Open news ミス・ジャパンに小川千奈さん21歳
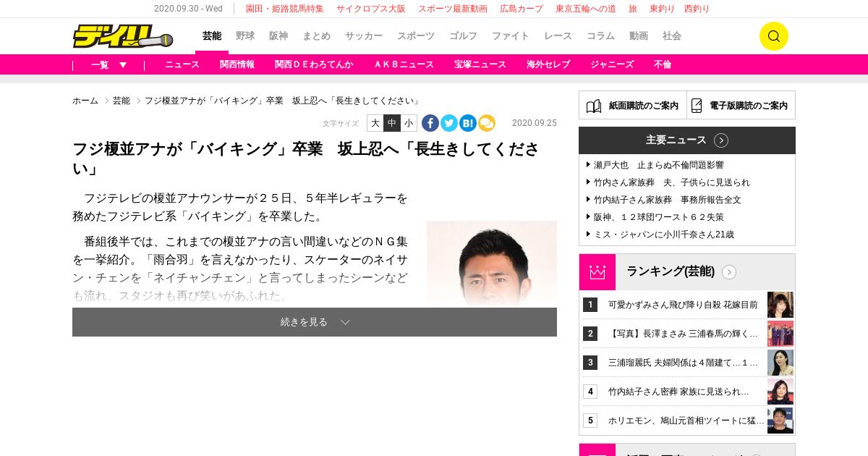The height and width of the screenshot is (456, 868). coord(664,235)
